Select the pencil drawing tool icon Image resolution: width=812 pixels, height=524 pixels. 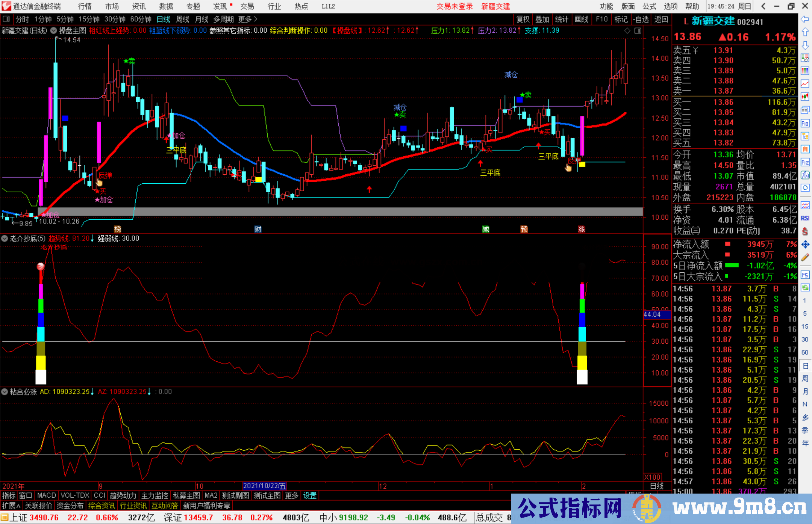[805, 258]
